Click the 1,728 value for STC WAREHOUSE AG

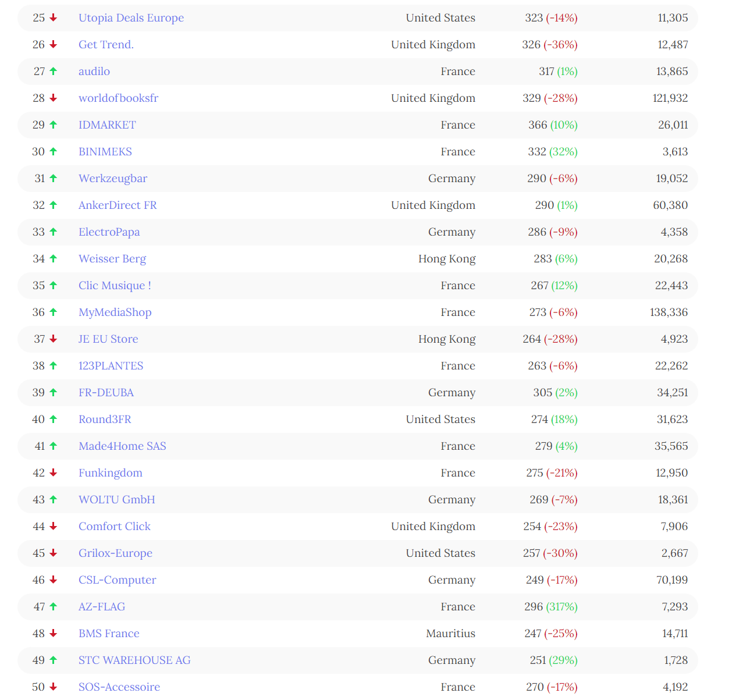[x=676, y=660]
